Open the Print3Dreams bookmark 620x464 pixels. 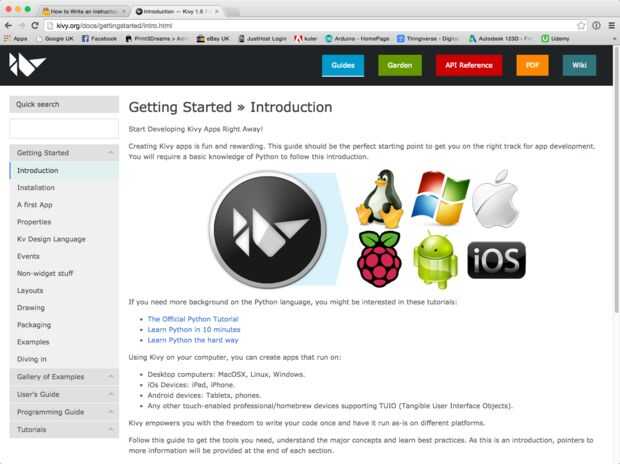point(155,39)
